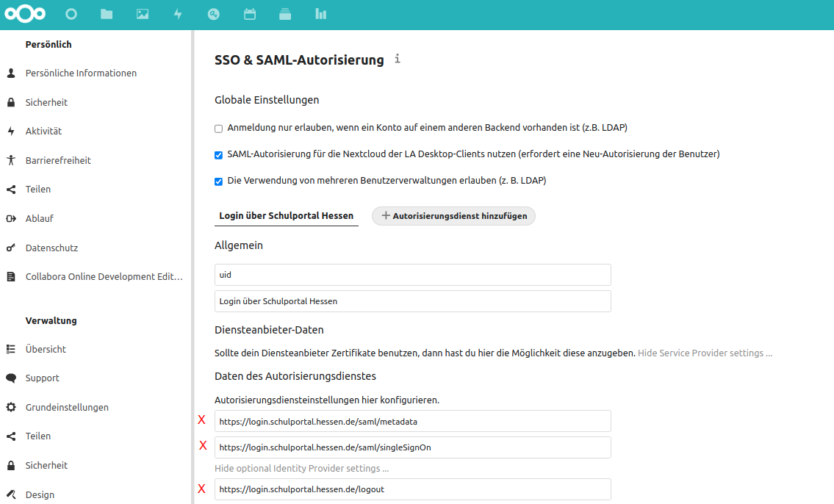Uncheck SAML-Autorisierung für Desktop-Clients checkbox

pos(219,155)
